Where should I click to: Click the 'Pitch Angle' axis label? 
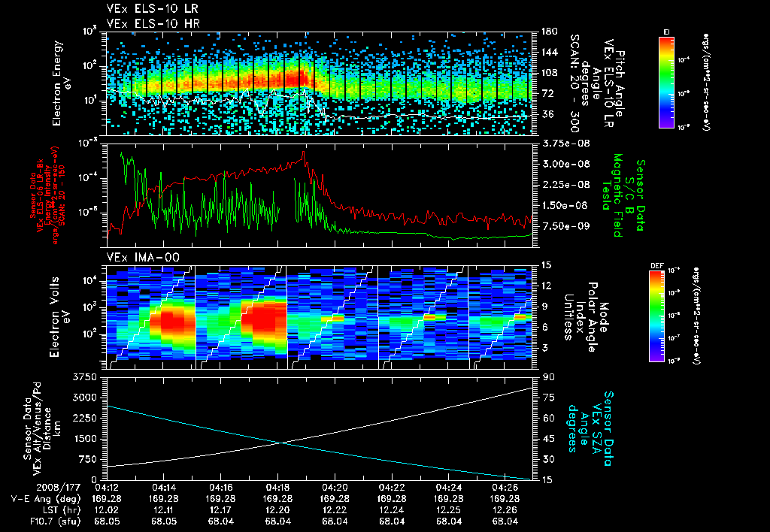[x=620, y=83]
